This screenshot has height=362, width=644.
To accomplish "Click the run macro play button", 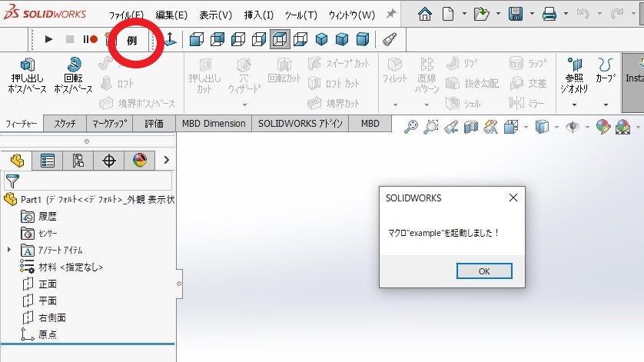I will point(48,39).
